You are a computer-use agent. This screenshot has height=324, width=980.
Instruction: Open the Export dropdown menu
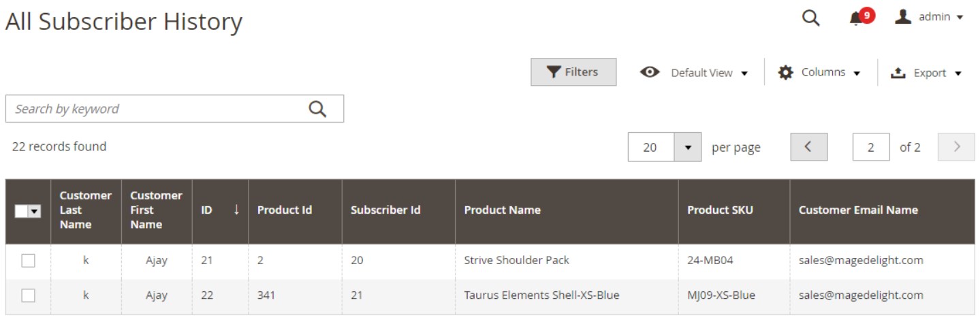(x=927, y=73)
